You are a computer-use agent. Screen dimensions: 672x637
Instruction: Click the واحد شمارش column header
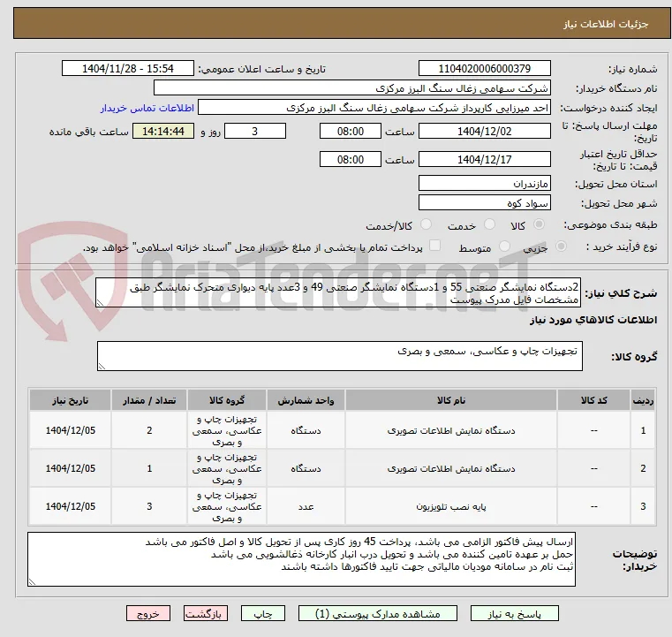pos(306,400)
